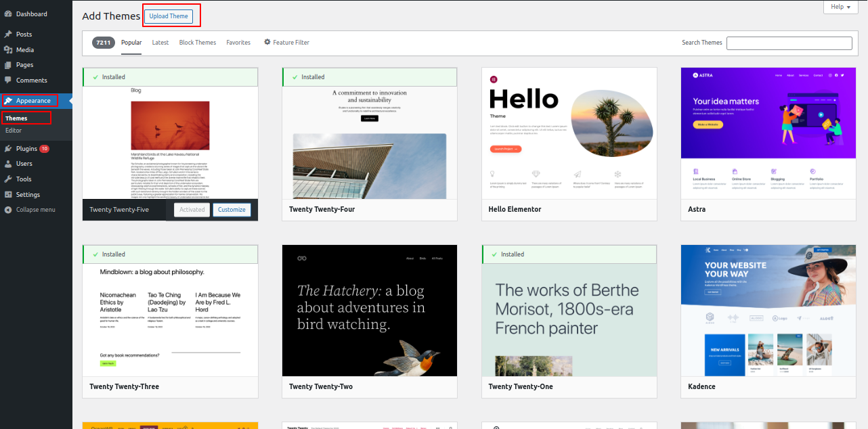Click the Posts pushpin icon
The height and width of the screenshot is (429, 868).
point(8,34)
